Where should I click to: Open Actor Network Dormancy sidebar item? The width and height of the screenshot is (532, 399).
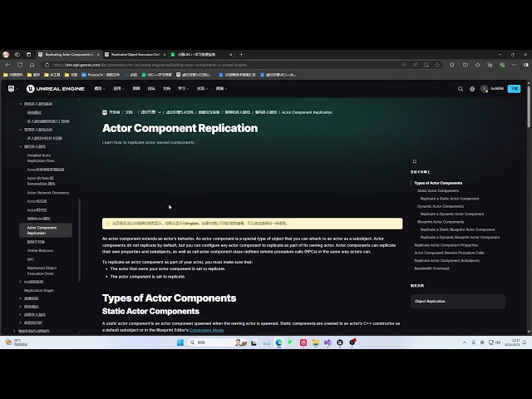click(x=48, y=193)
